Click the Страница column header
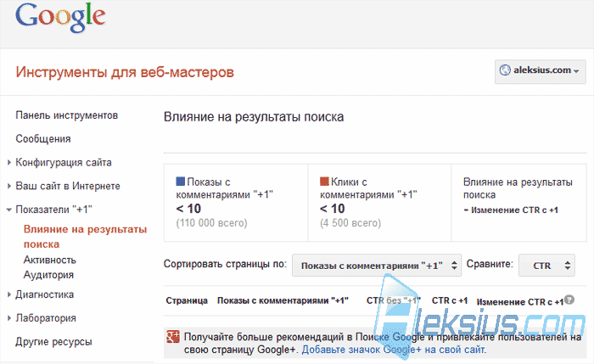 coord(187,300)
